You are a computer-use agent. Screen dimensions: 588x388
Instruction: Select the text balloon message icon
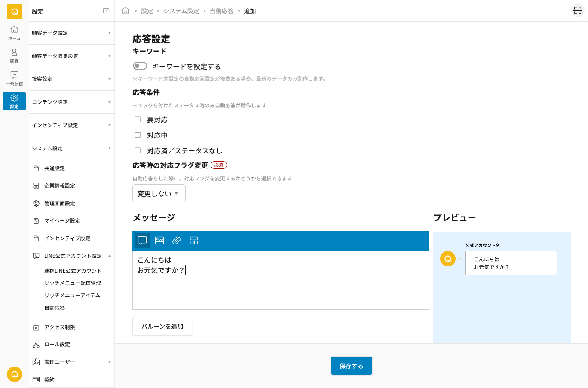142,241
